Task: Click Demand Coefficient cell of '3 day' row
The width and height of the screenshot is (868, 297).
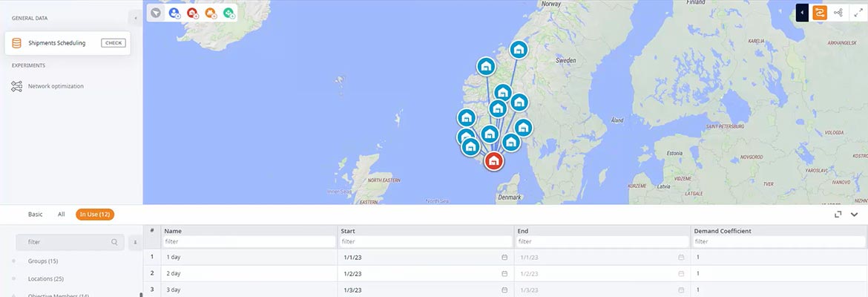Action: [779, 290]
